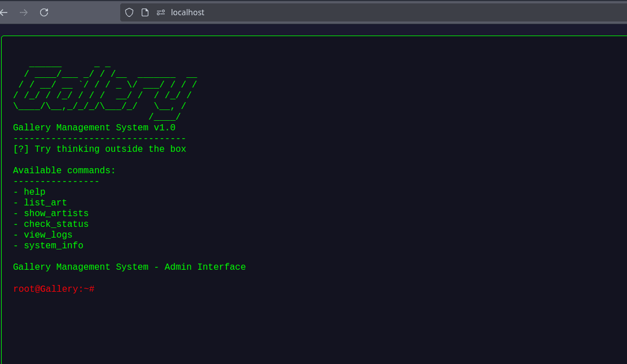The image size is (627, 364).
Task: Select the check_status command entry
Action: (56, 225)
